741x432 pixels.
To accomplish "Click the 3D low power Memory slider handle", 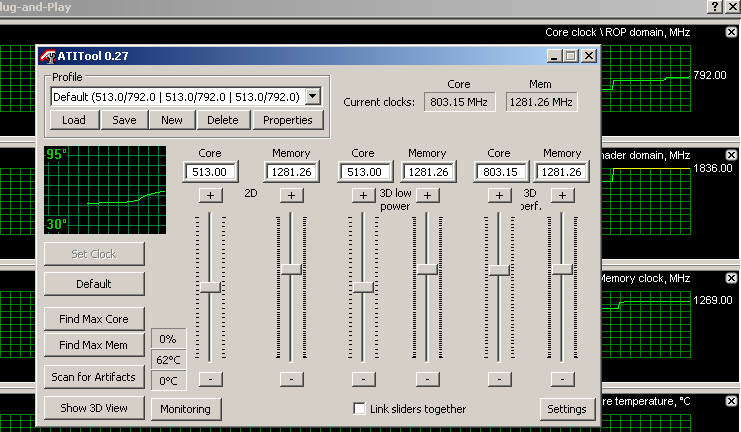I will [x=428, y=269].
